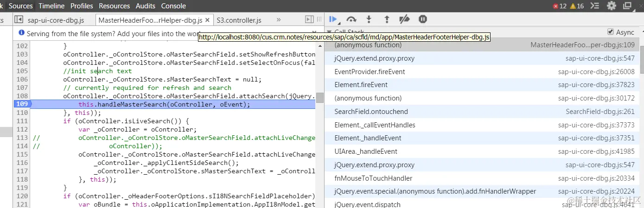This screenshot has height=208, width=644.
Task: Show more open file tabs chevron
Action: click(279, 20)
